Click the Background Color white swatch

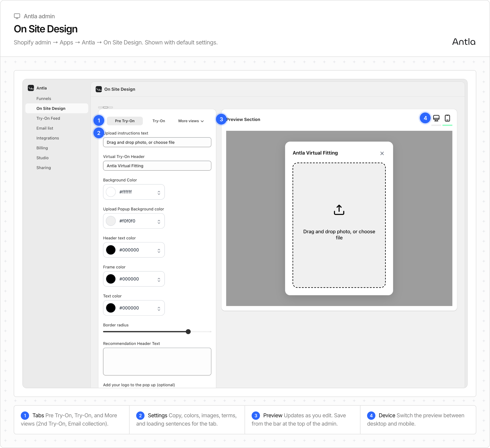click(111, 192)
